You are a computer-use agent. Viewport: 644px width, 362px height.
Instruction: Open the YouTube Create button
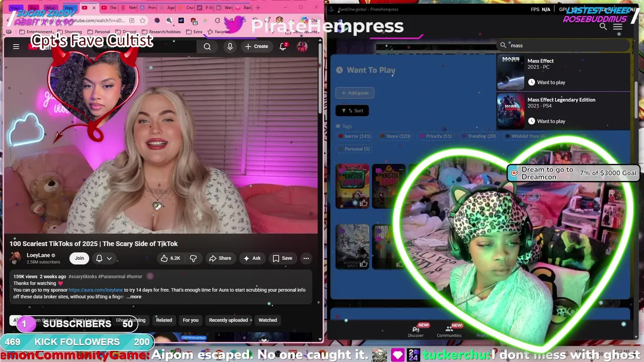pyautogui.click(x=257, y=46)
